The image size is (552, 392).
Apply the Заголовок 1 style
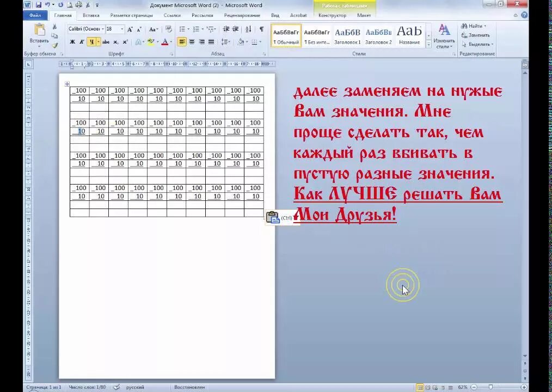point(347,36)
